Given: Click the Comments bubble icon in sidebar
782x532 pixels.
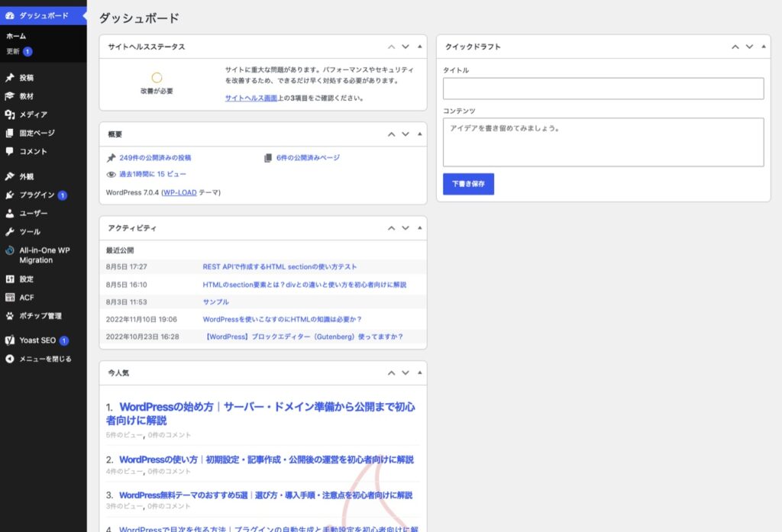Looking at the screenshot, I should [x=9, y=151].
